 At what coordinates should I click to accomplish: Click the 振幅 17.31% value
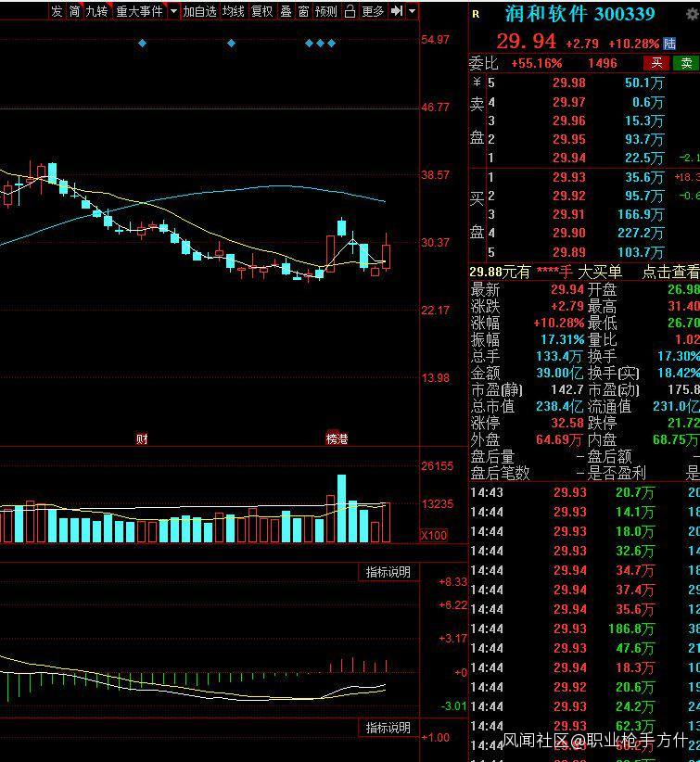(563, 339)
